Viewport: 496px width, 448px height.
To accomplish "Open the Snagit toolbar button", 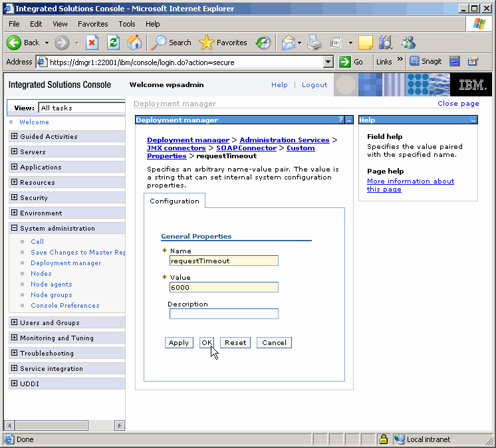I will coord(426,61).
